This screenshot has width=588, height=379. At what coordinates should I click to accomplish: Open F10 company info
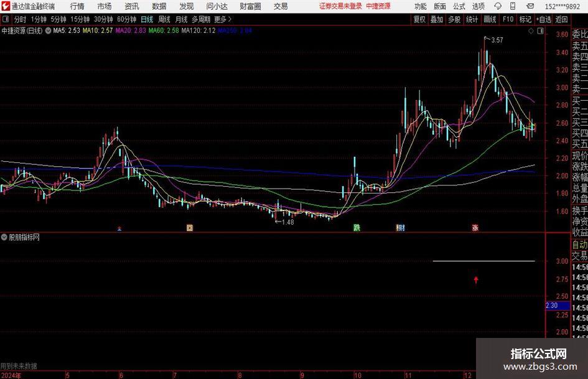point(508,19)
